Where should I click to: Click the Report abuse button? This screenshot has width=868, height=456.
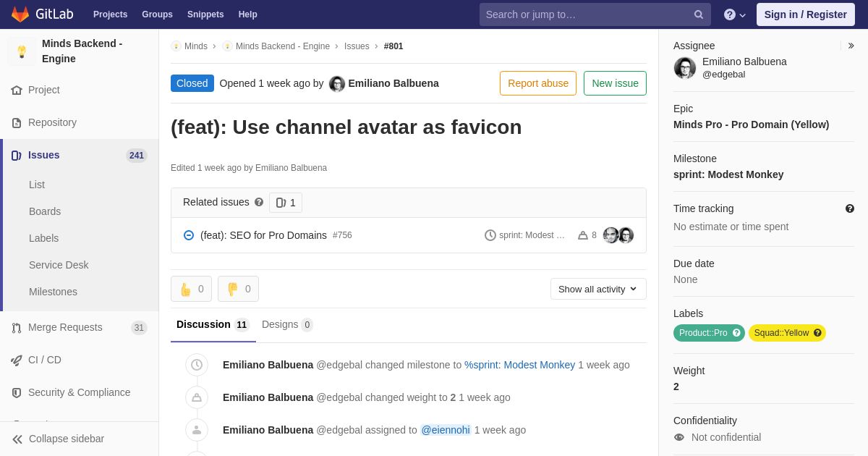[x=538, y=83]
